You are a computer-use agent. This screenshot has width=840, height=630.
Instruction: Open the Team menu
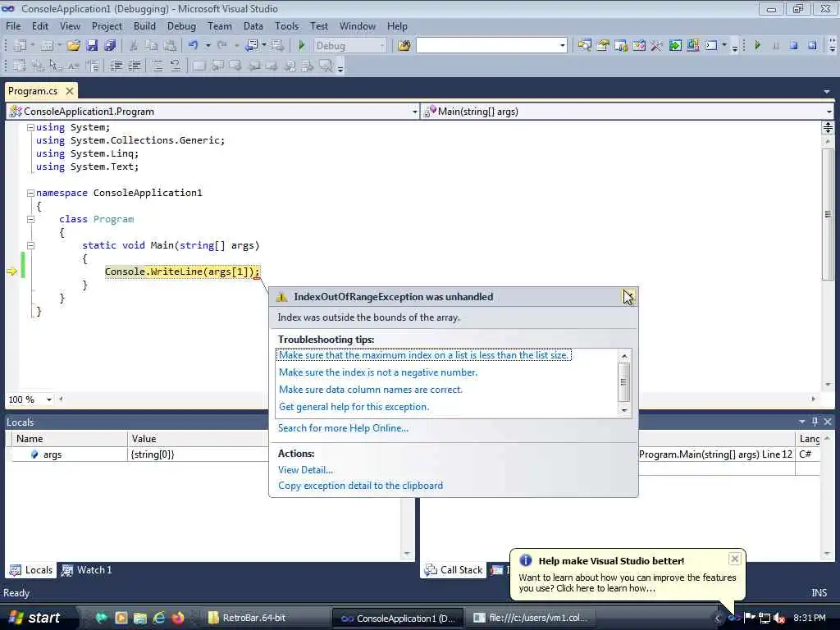click(x=220, y=25)
